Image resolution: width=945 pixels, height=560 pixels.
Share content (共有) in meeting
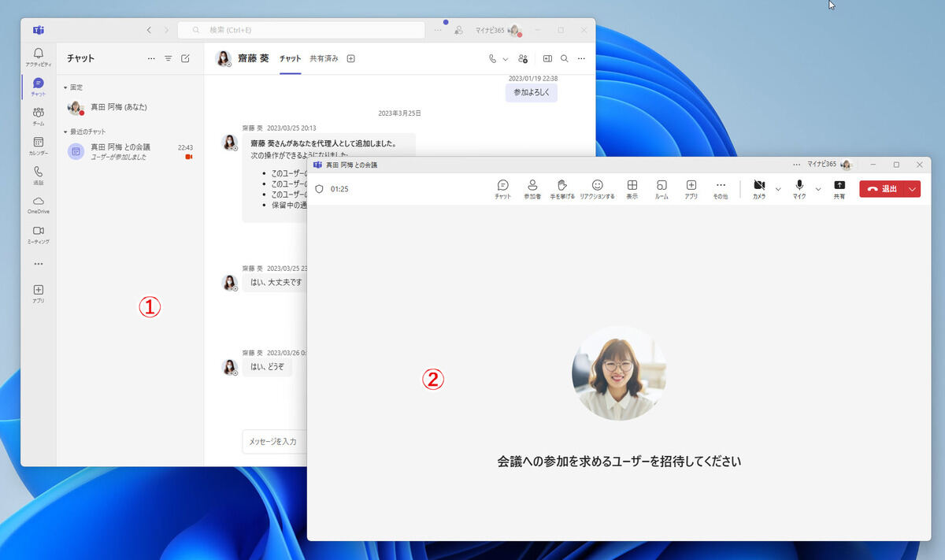tap(839, 189)
